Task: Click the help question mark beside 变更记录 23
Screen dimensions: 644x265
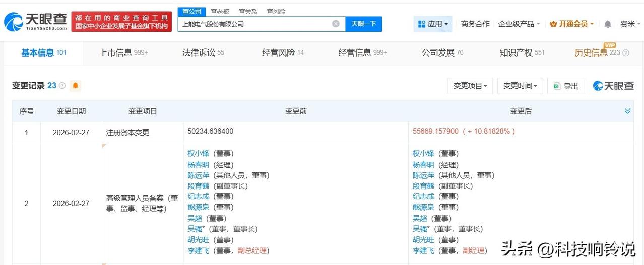Action: tap(62, 86)
